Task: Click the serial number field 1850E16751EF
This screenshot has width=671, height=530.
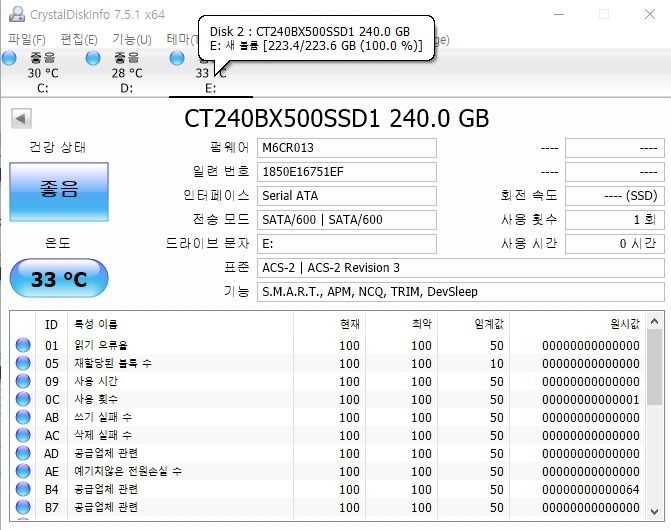Action: pyautogui.click(x=347, y=172)
